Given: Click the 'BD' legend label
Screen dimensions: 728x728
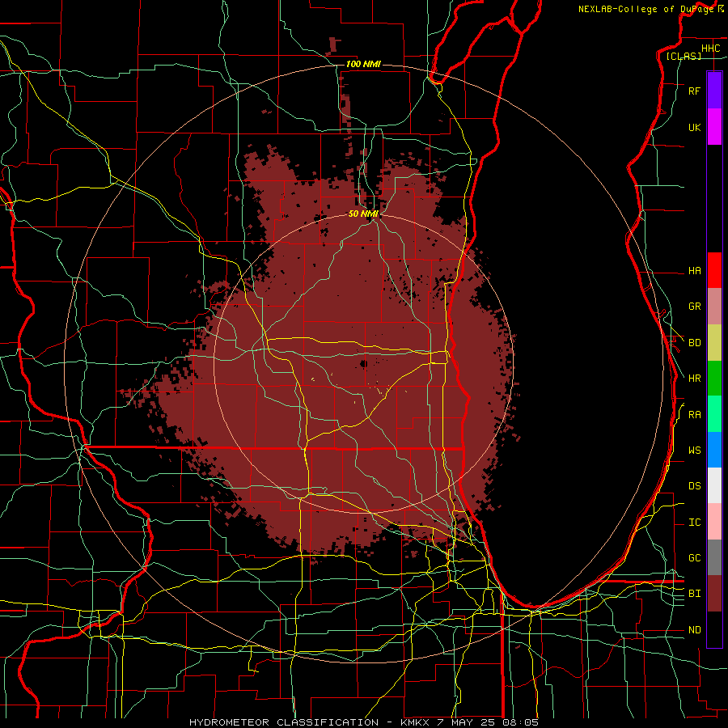Looking at the screenshot, I should click(x=694, y=343).
